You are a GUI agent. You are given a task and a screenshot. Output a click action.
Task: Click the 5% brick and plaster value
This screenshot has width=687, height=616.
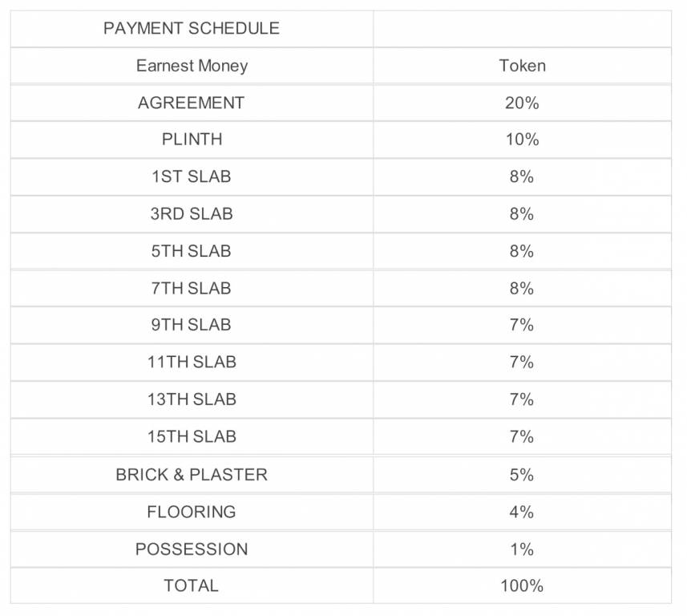coord(522,474)
